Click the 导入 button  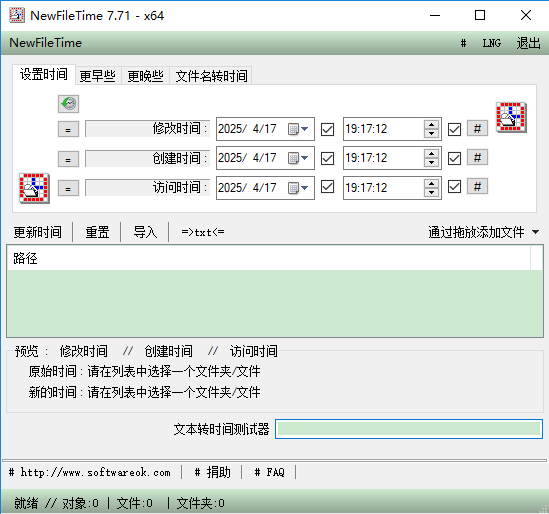(x=145, y=232)
